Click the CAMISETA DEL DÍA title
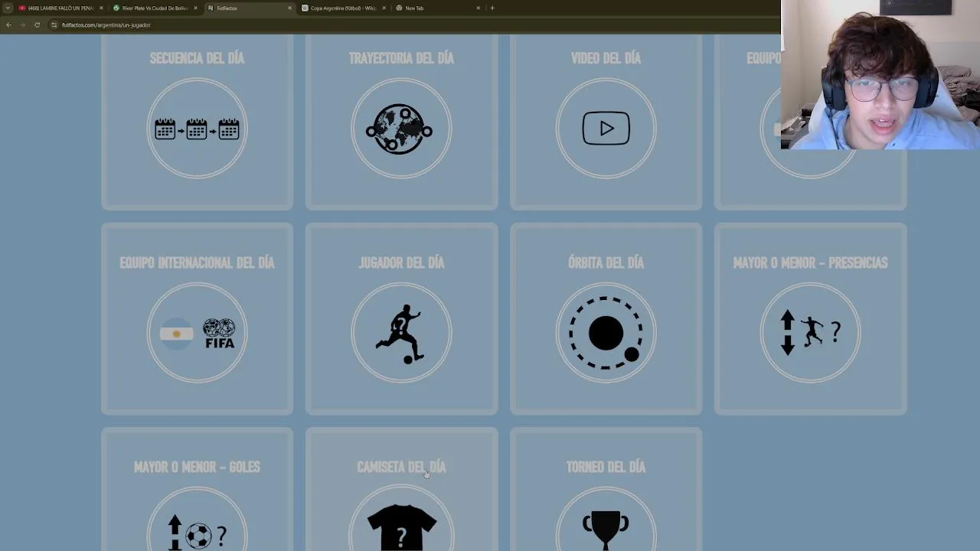The image size is (980, 551). [401, 467]
